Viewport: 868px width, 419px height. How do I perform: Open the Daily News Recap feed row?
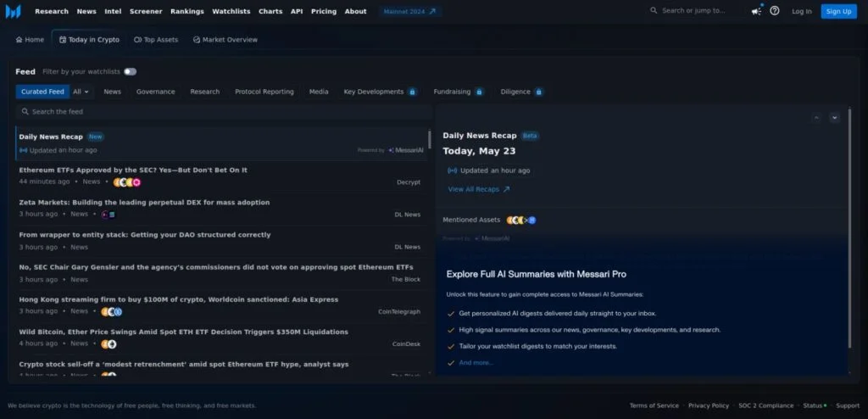coord(221,143)
